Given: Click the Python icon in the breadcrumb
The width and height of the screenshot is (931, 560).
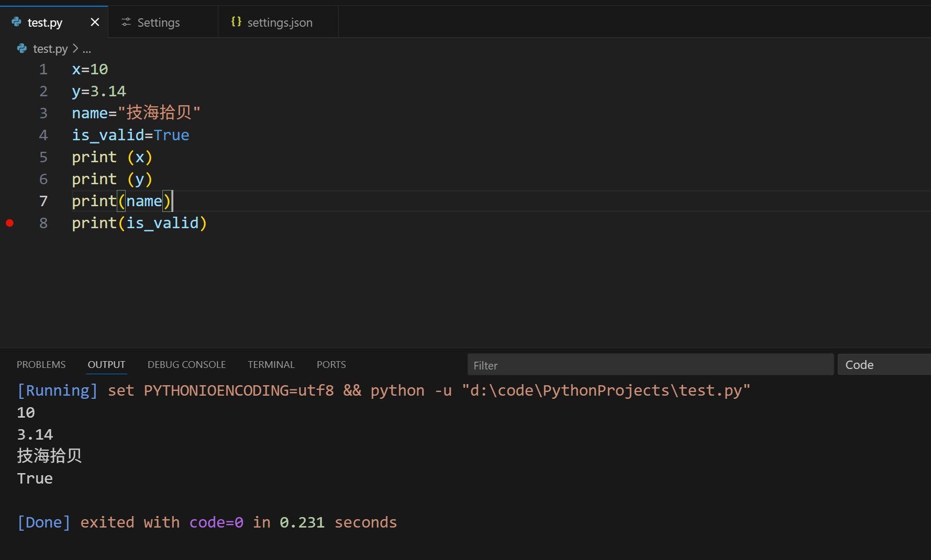Looking at the screenshot, I should tap(22, 48).
